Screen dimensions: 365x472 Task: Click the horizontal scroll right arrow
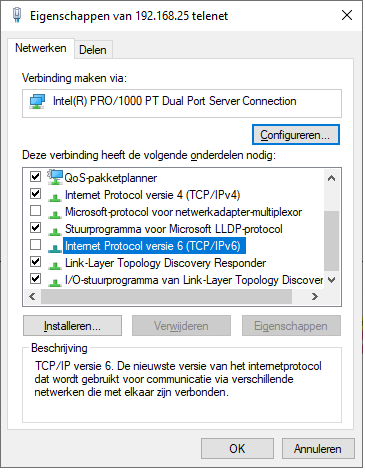click(x=315, y=296)
